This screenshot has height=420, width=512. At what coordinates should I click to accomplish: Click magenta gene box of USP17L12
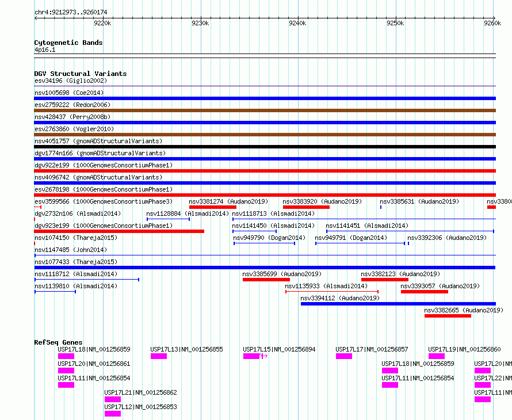point(113,414)
